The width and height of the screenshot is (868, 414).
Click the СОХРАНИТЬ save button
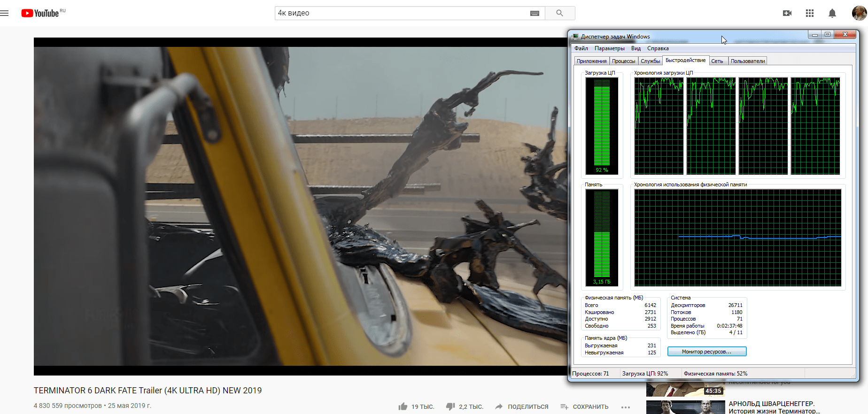pyautogui.click(x=584, y=406)
